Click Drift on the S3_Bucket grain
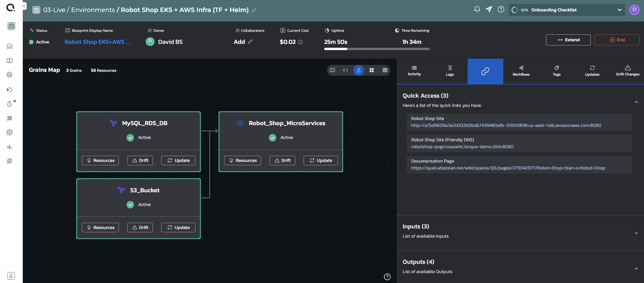Screen dimensions: 644x283 [140, 228]
